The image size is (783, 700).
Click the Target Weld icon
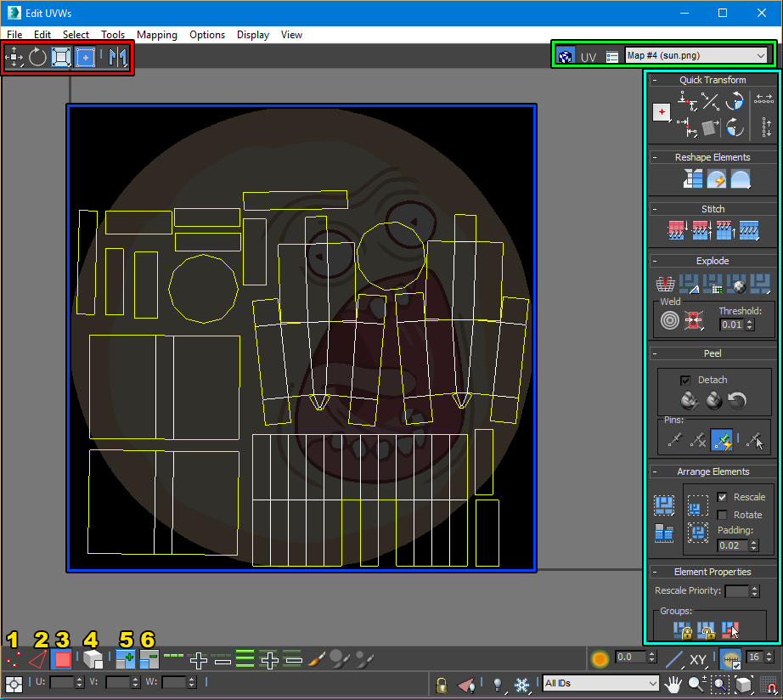click(671, 321)
